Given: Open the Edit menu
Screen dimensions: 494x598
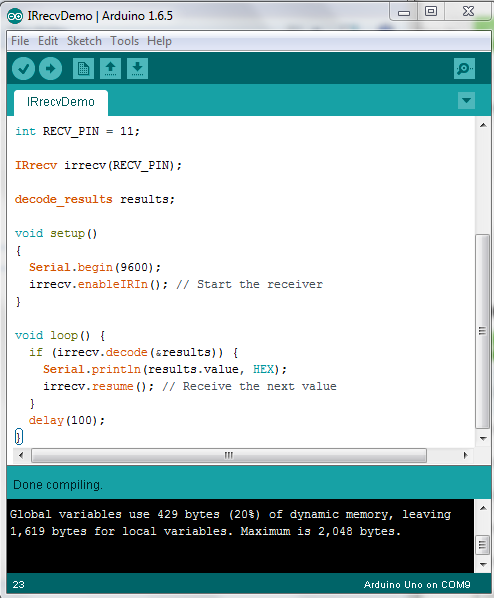Looking at the screenshot, I should pyautogui.click(x=48, y=41).
